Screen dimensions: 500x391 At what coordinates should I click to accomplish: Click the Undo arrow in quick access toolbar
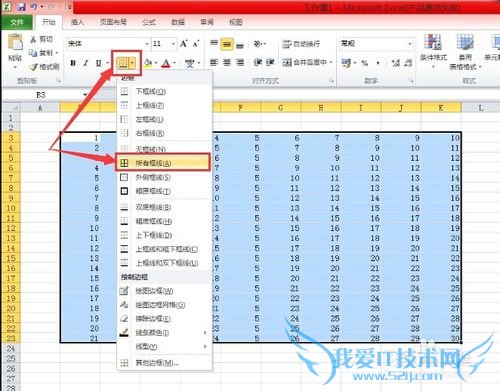34,7
